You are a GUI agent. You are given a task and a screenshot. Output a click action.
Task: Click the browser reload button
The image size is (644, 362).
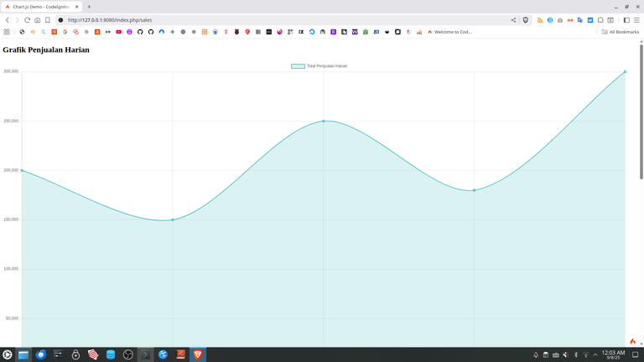coord(27,20)
